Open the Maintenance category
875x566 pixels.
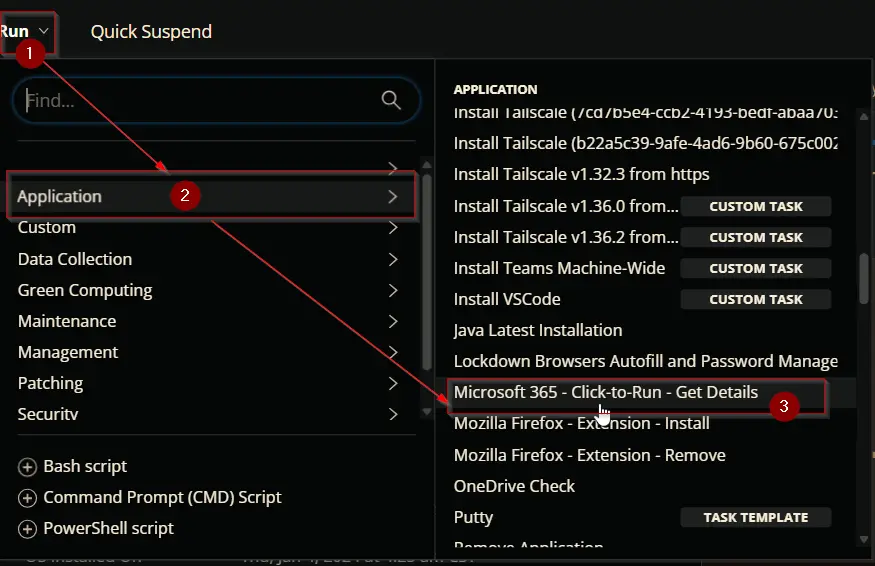coord(67,322)
